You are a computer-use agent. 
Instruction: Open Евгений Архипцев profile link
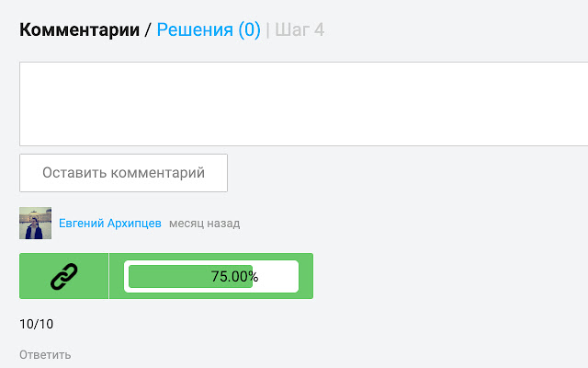[x=110, y=224]
